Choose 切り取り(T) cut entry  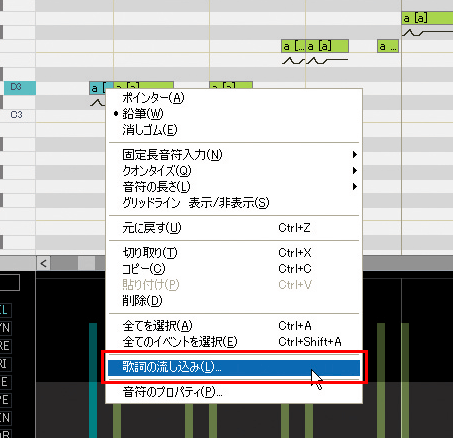[234, 253]
